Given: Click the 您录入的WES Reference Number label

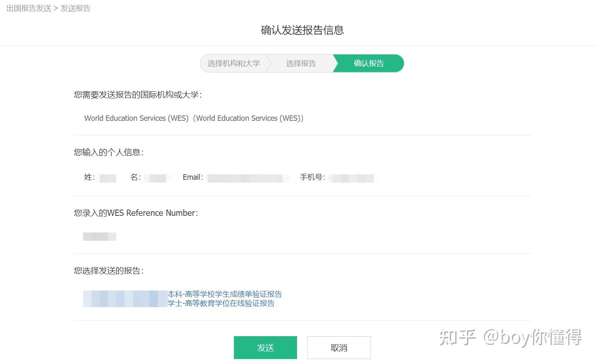Looking at the screenshot, I should pyautogui.click(x=136, y=213).
